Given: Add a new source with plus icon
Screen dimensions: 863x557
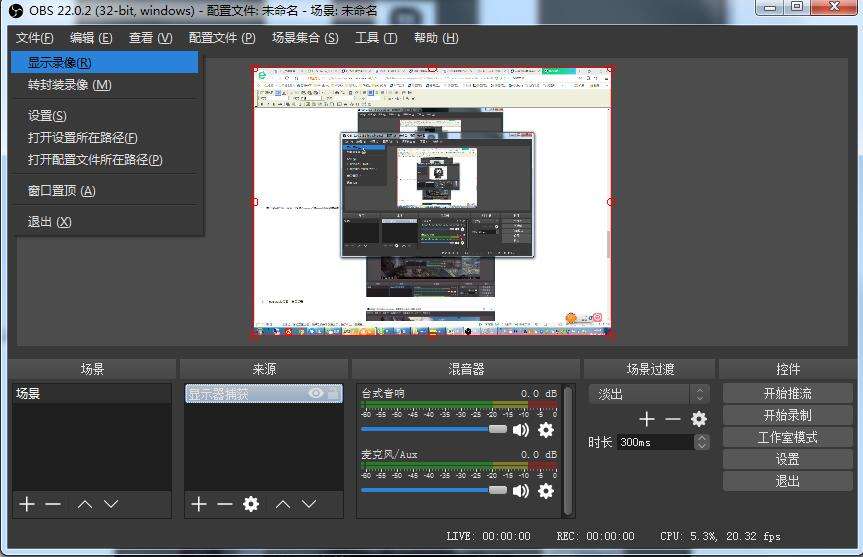Looking at the screenshot, I should pyautogui.click(x=199, y=504).
